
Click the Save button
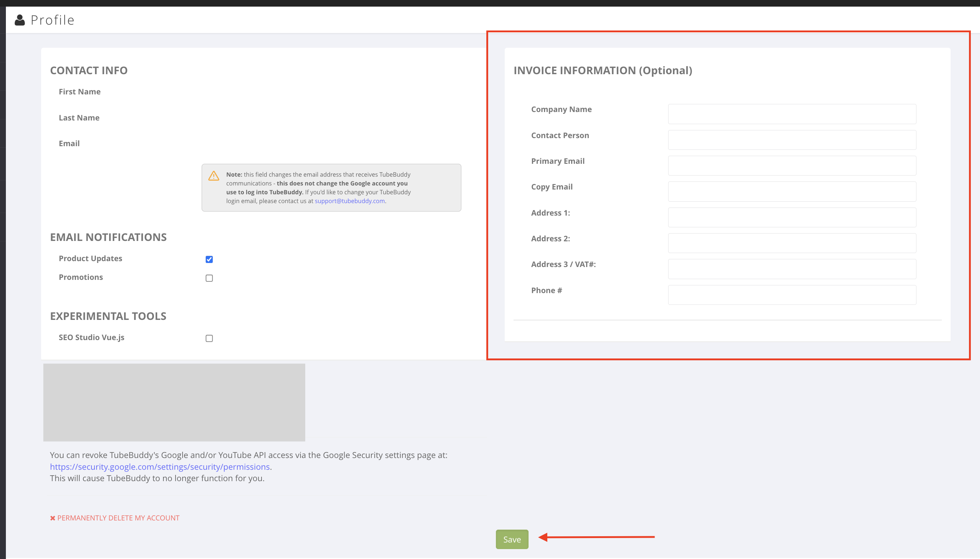pos(512,540)
